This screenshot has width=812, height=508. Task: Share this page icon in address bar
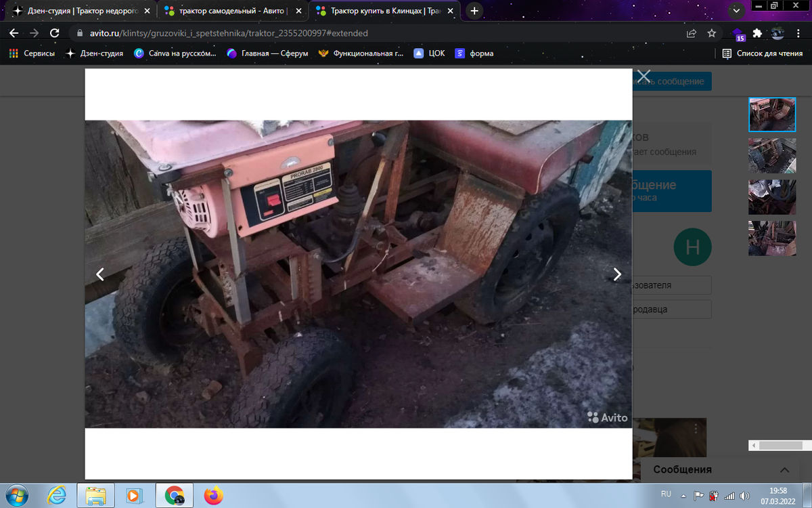(x=692, y=33)
